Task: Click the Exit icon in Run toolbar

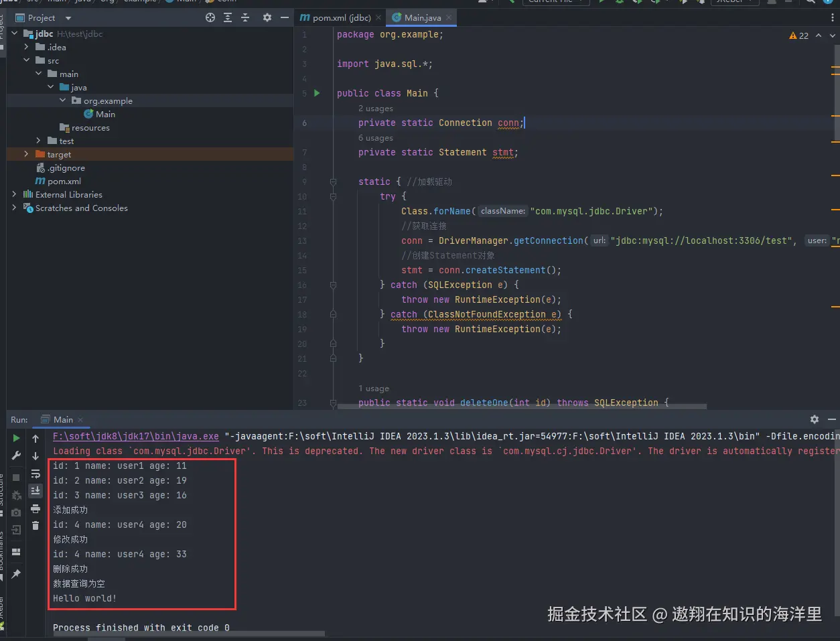Action: (x=16, y=530)
